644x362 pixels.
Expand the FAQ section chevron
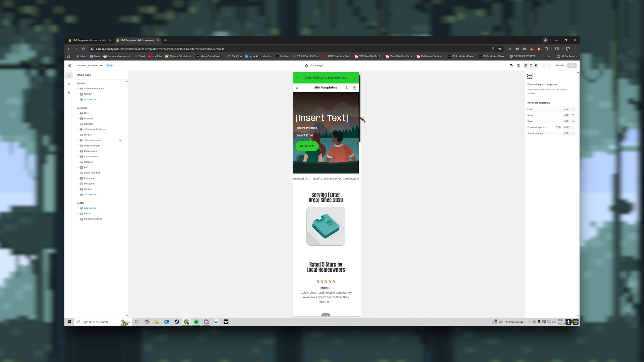pos(78,167)
